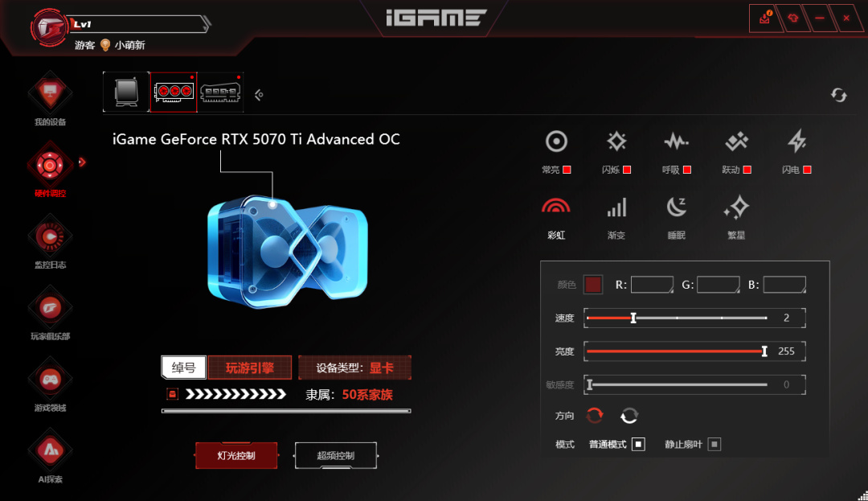868x501 pixels.
Task: Click the user avatar helmet icon
Action: pyautogui.click(x=49, y=27)
